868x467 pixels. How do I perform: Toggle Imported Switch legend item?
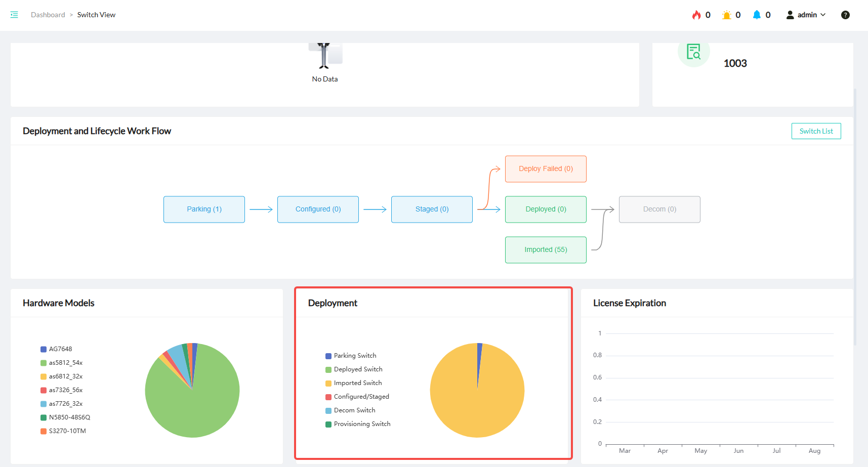point(357,383)
